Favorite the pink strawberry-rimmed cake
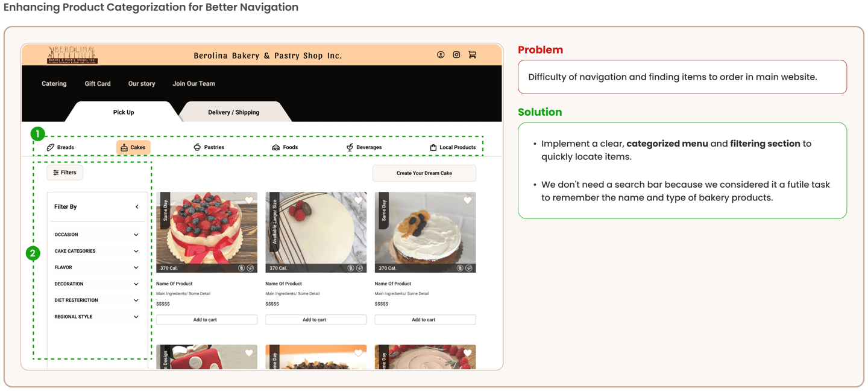 (467, 353)
